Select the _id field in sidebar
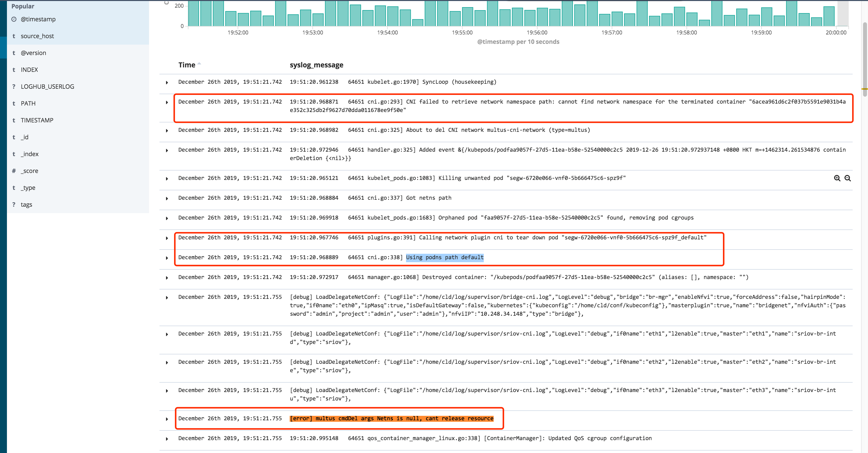Image resolution: width=868 pixels, height=453 pixels. tap(25, 137)
